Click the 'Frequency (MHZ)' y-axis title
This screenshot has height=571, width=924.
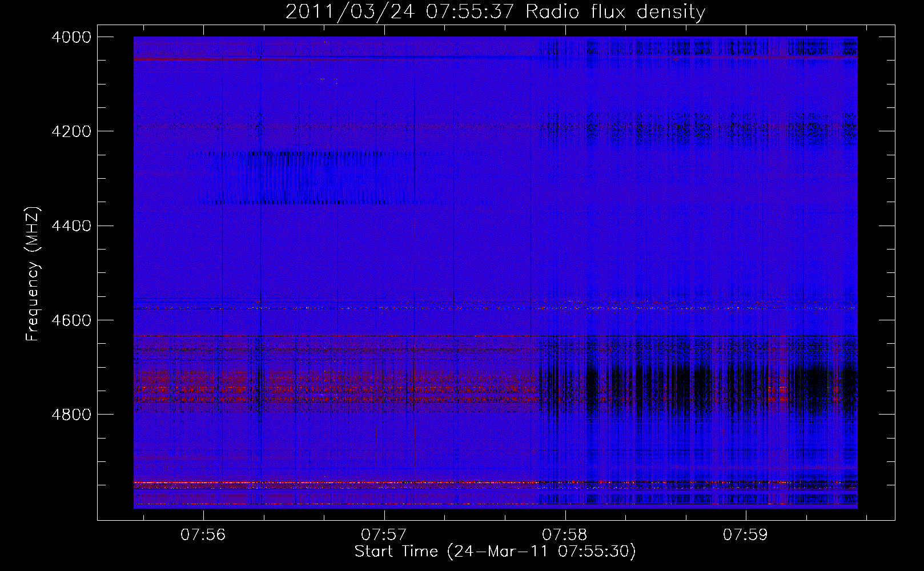pos(33,274)
